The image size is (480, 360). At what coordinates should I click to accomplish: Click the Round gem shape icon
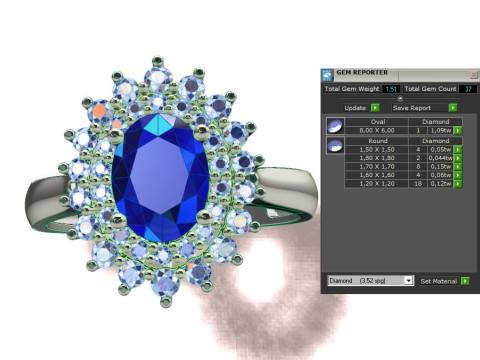coord(335,145)
